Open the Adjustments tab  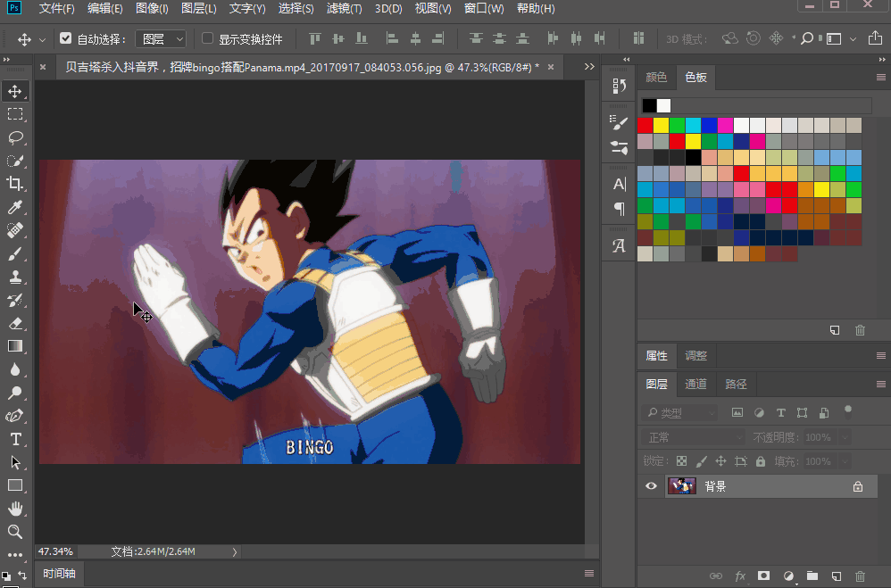[695, 356]
